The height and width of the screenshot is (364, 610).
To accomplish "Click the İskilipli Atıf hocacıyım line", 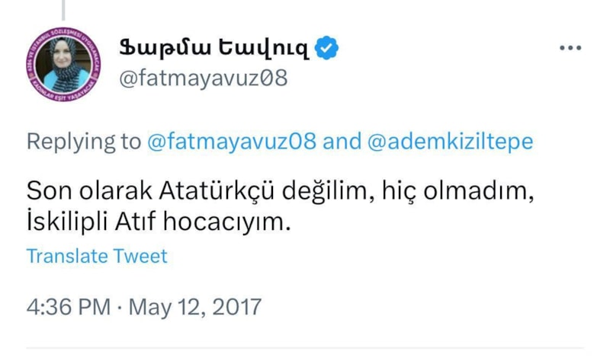I will (159, 222).
